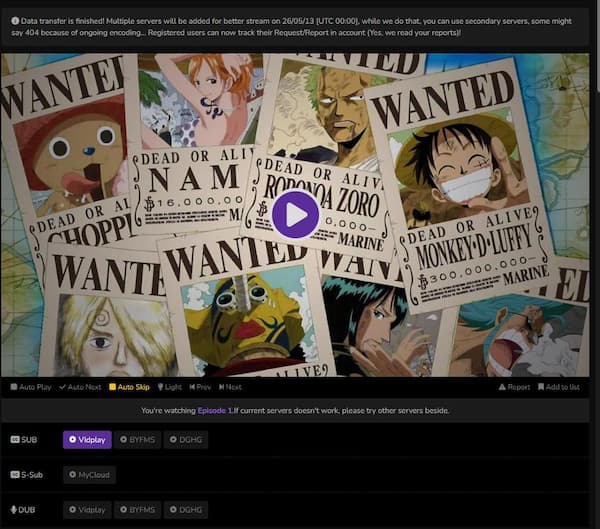This screenshot has width=600, height=529.
Task: Play the video with the purple play button
Action: tap(295, 215)
